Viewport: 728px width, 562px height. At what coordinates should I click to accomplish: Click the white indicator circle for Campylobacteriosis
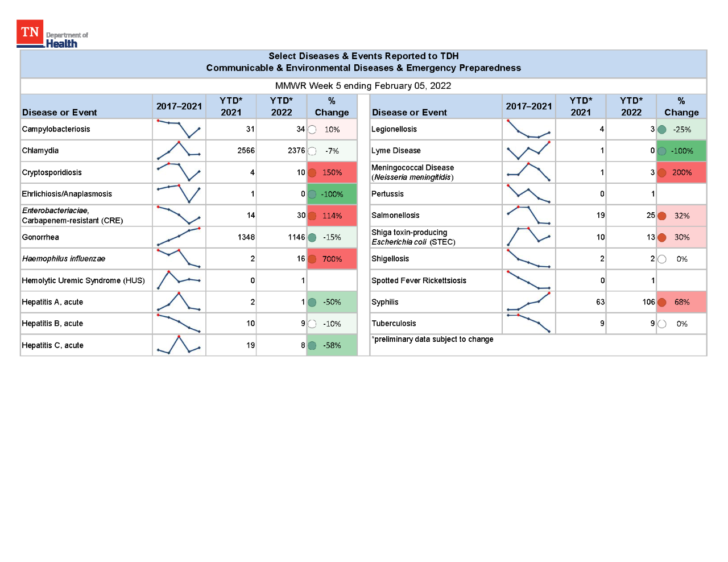(x=312, y=129)
